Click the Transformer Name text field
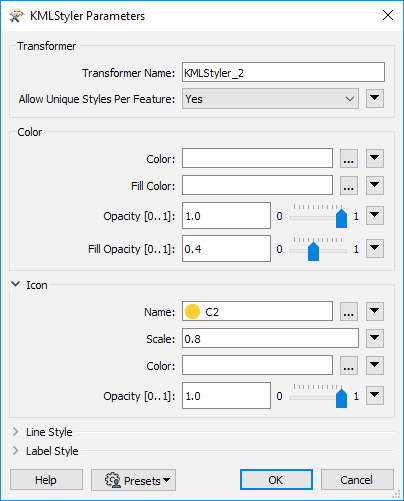The width and height of the screenshot is (404, 501). [283, 72]
